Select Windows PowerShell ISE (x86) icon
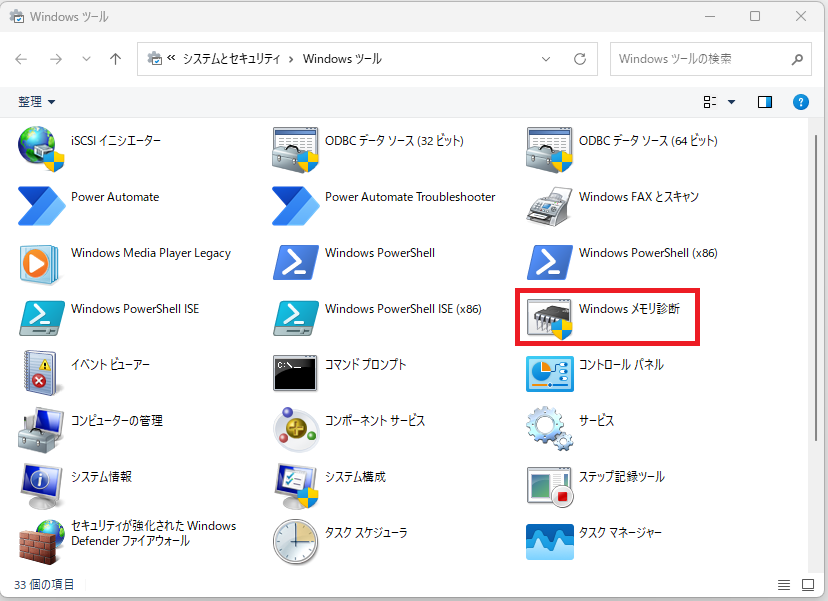 [x=296, y=317]
